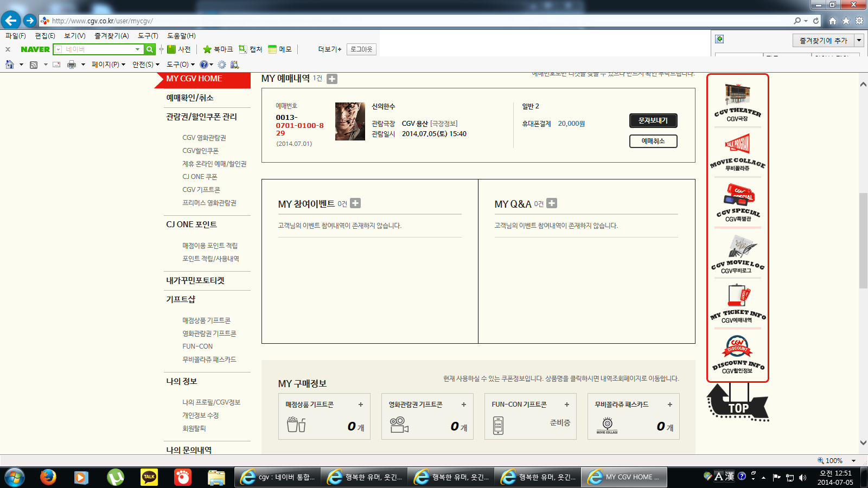Open the print options dropdown arrow

[83, 65]
